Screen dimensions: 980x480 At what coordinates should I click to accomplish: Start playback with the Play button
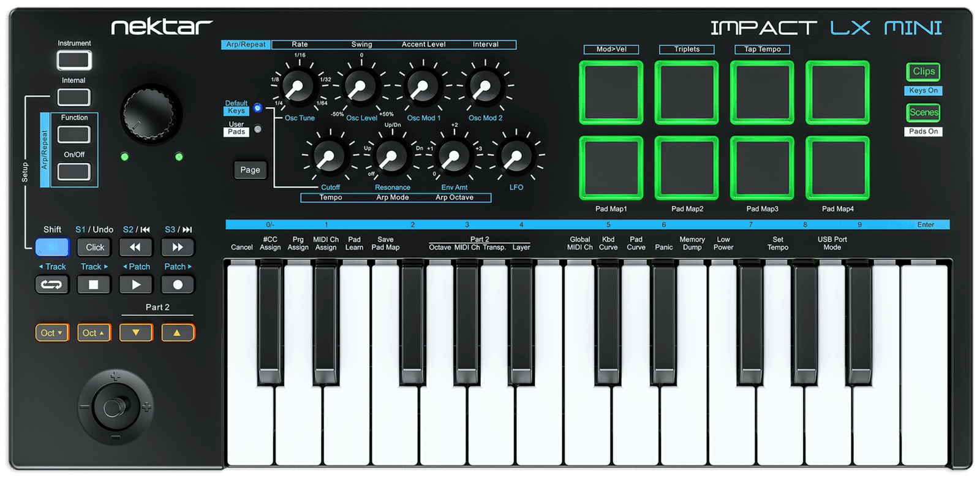(136, 284)
